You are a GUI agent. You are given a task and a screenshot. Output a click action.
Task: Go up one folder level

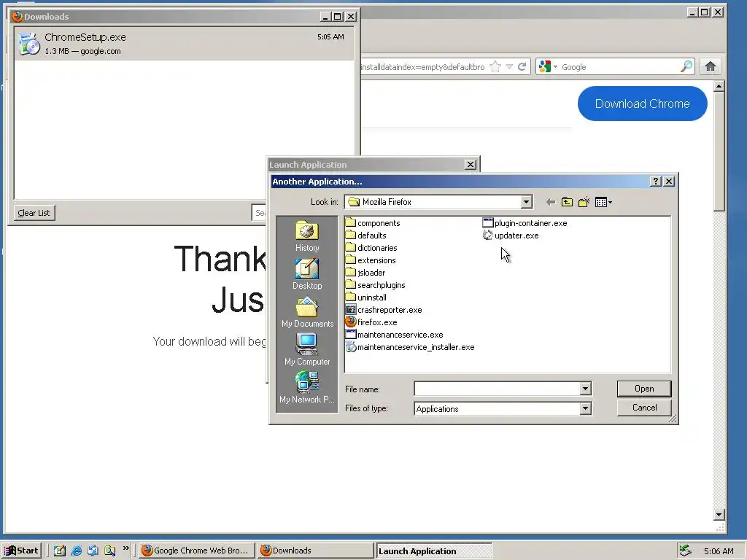(567, 203)
